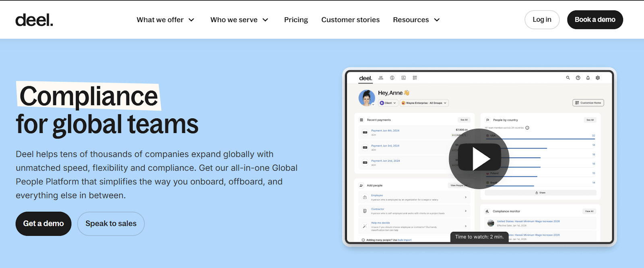The image size is (644, 268).
Task: Click Anne's profile avatar picture
Action: tap(367, 98)
